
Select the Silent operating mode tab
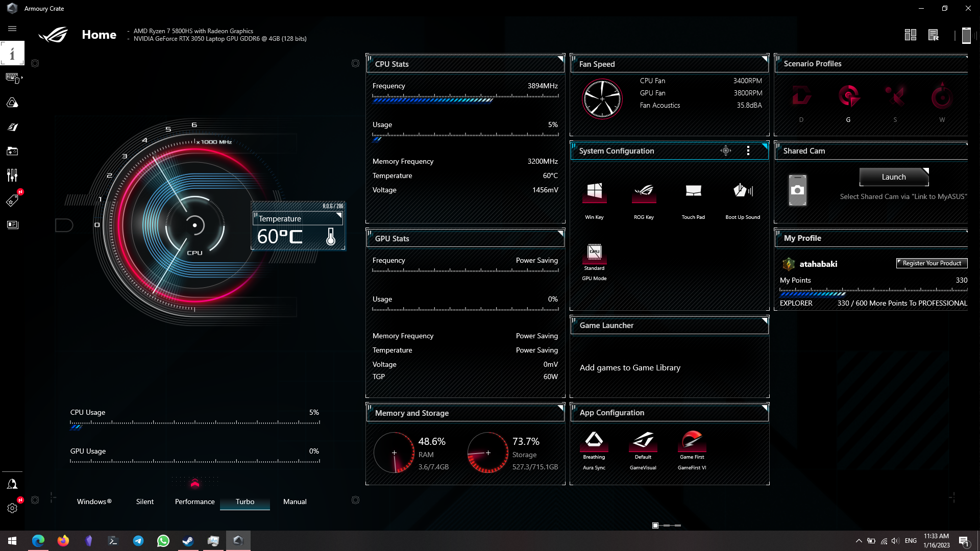tap(144, 502)
